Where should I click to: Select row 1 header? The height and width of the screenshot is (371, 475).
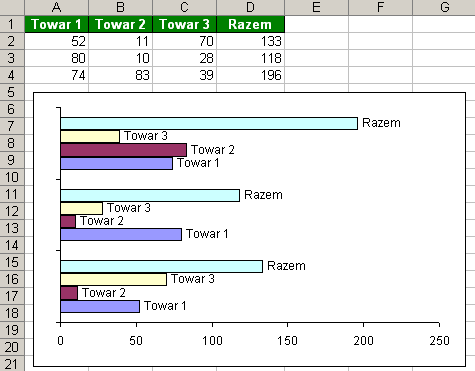12,24
